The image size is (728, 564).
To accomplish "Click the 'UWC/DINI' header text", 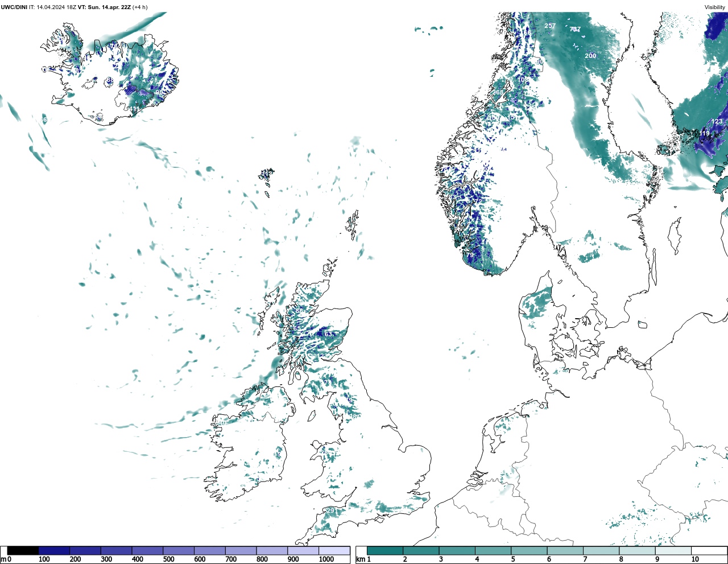I will pyautogui.click(x=14, y=7).
